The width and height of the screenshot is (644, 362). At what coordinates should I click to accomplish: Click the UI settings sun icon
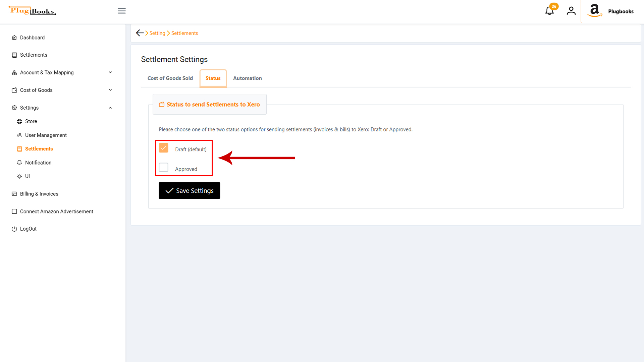pyautogui.click(x=19, y=176)
